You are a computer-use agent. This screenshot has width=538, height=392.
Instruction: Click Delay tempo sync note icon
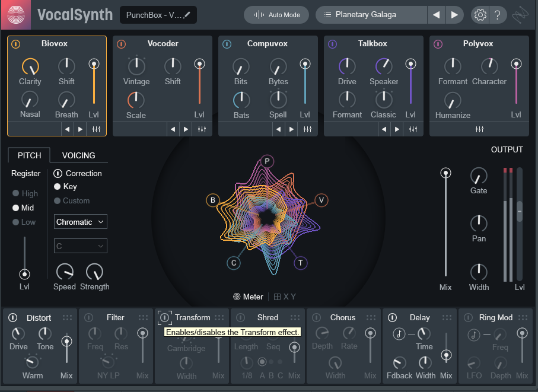tap(399, 334)
